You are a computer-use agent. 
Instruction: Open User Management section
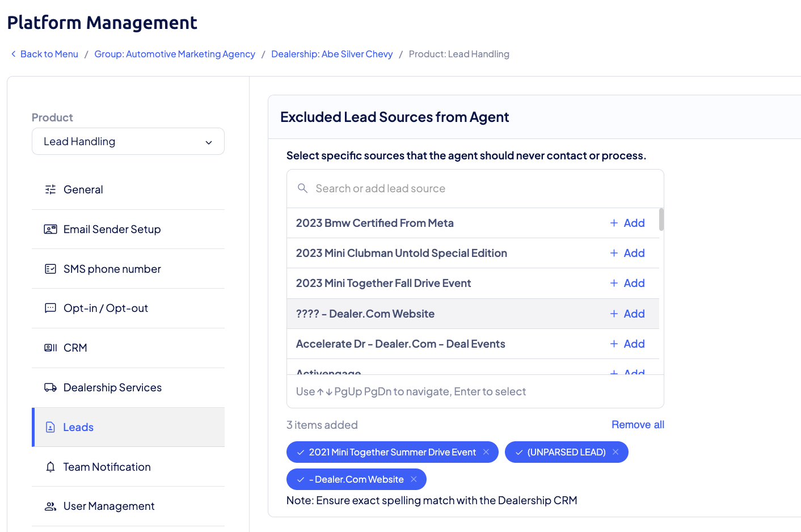128,506
